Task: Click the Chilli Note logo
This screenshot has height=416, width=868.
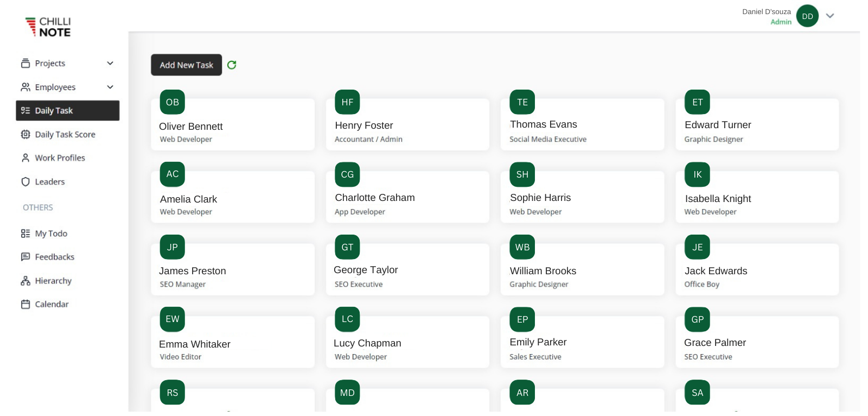Action: [48, 27]
